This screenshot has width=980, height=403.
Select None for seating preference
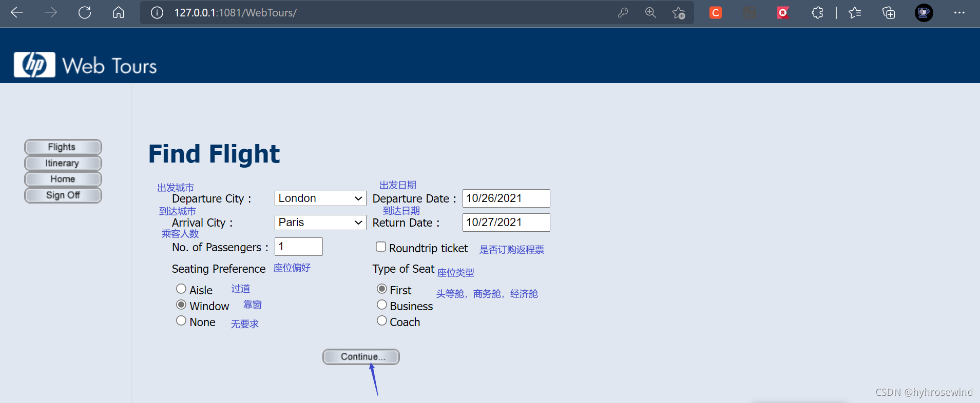(x=181, y=321)
